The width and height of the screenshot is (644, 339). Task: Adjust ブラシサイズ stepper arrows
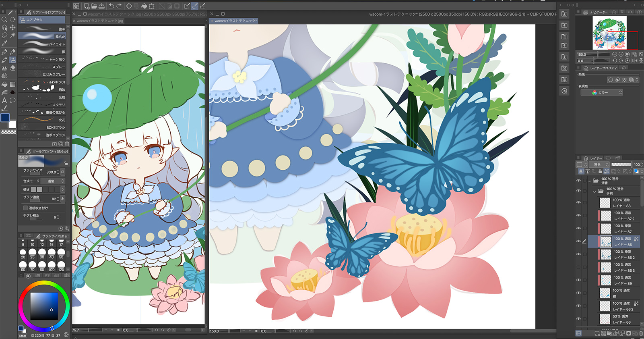click(x=58, y=172)
